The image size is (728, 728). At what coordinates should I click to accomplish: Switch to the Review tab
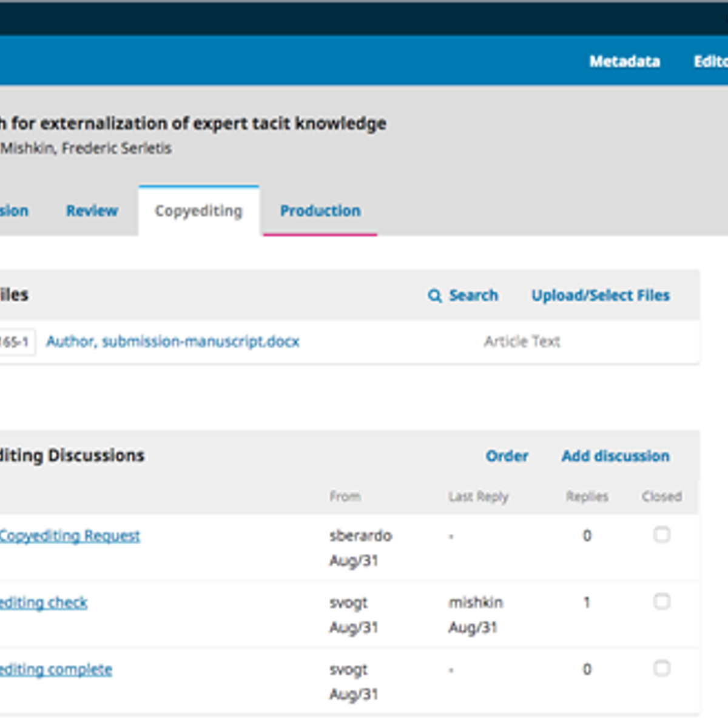click(x=92, y=211)
